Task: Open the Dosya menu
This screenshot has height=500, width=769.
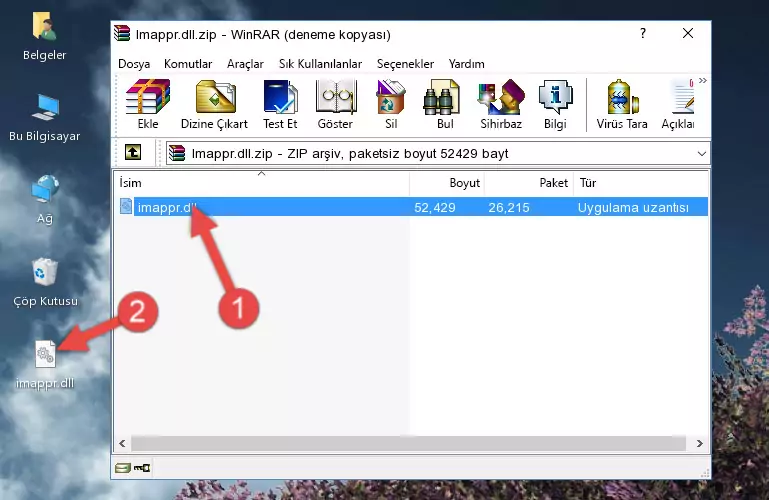Action: click(x=134, y=64)
